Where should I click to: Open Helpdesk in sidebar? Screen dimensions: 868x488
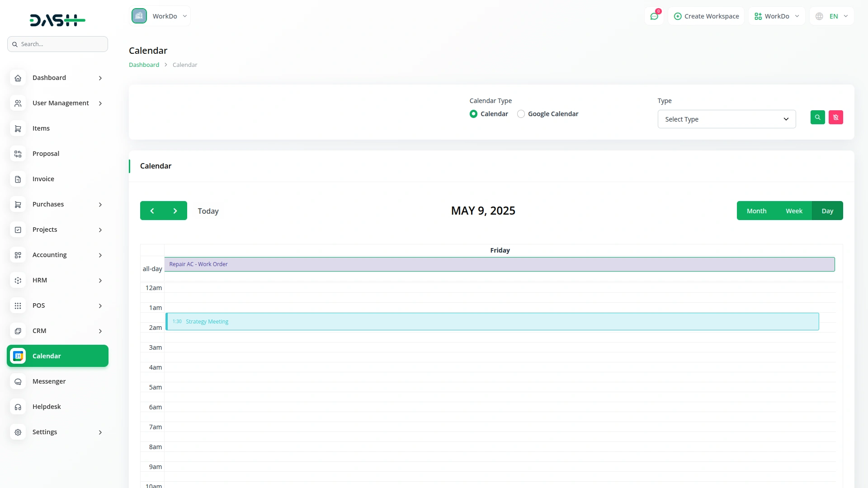(x=47, y=407)
